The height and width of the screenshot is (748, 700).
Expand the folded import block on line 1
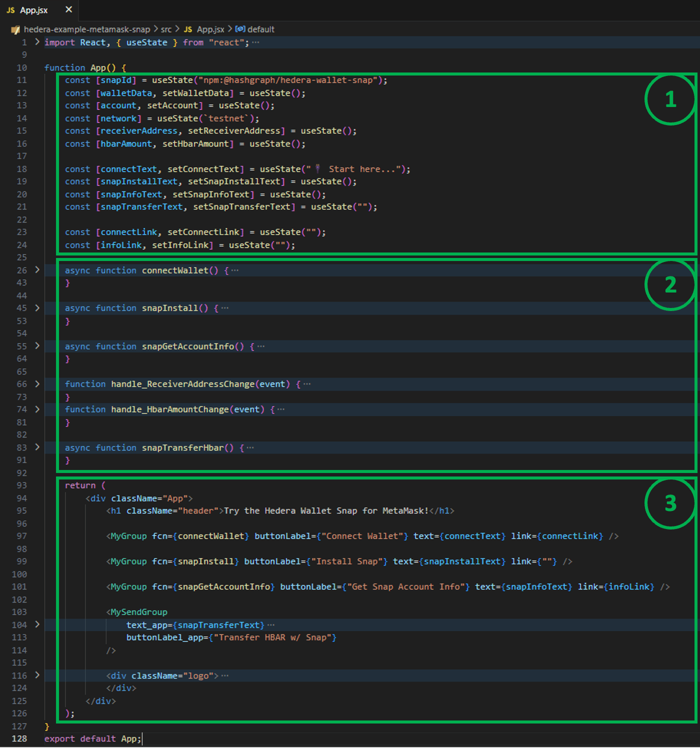coord(37,42)
